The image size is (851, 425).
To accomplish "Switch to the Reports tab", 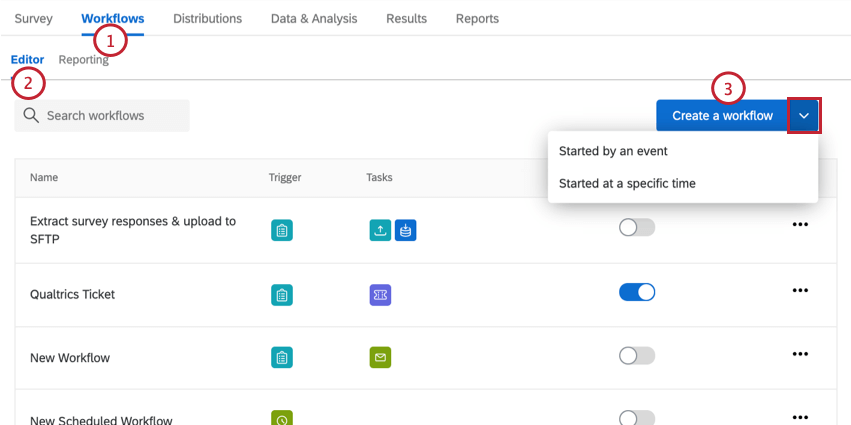I will pyautogui.click(x=477, y=18).
